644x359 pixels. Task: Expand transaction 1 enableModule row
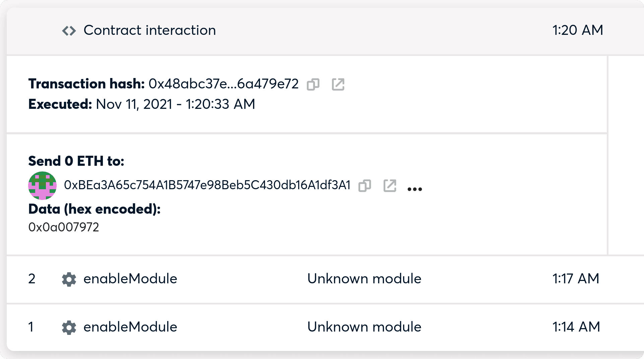tap(325, 328)
